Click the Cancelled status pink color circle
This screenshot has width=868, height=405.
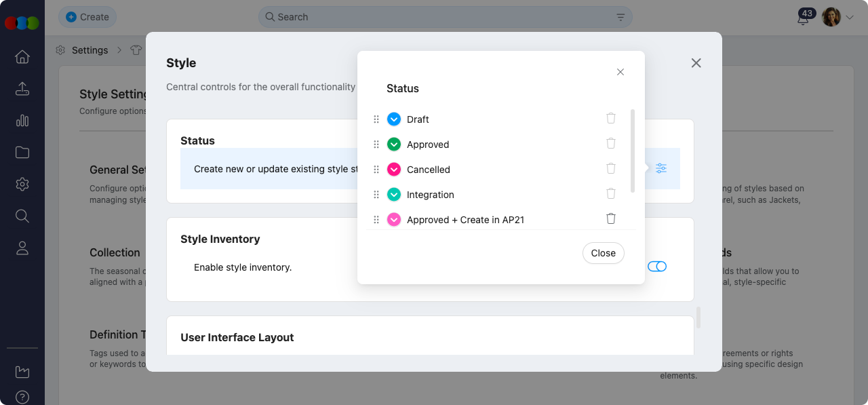[394, 170]
